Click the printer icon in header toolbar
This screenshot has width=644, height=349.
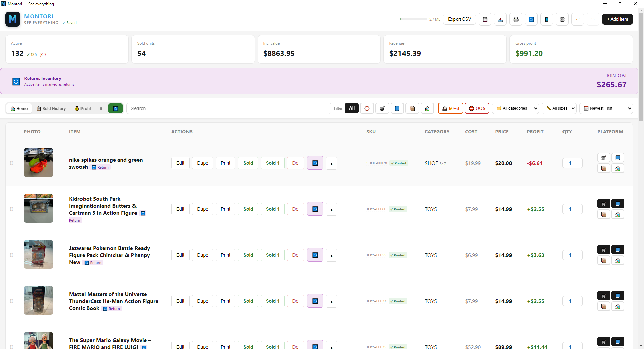click(516, 19)
